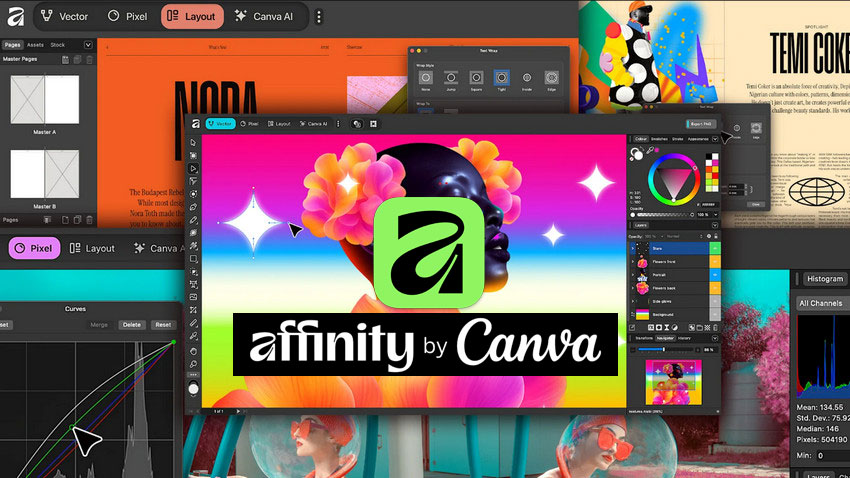Select the Node tool in the centre window
The width and height of the screenshot is (850, 478).
tap(194, 169)
